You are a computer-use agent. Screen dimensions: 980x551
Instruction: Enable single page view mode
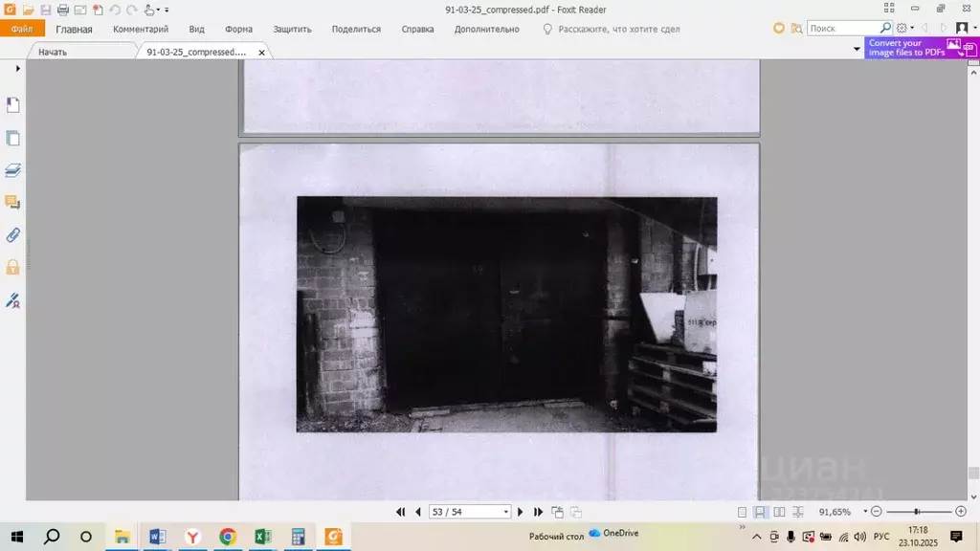(742, 513)
